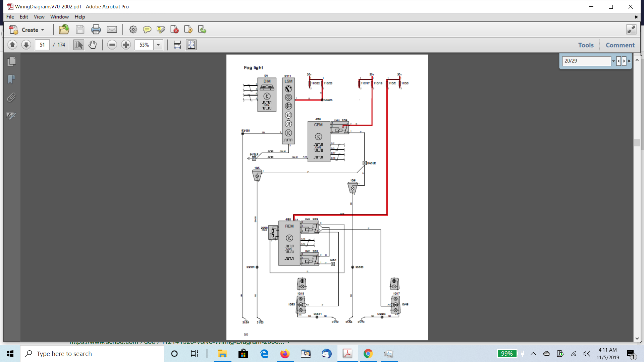The height and width of the screenshot is (362, 644).
Task: Open the Attachments paperclip panel
Action: 11,98
